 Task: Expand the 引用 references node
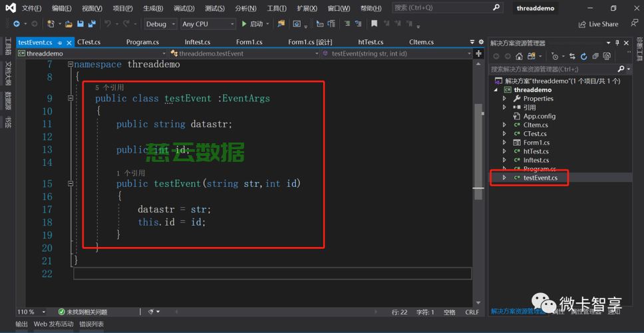point(504,107)
